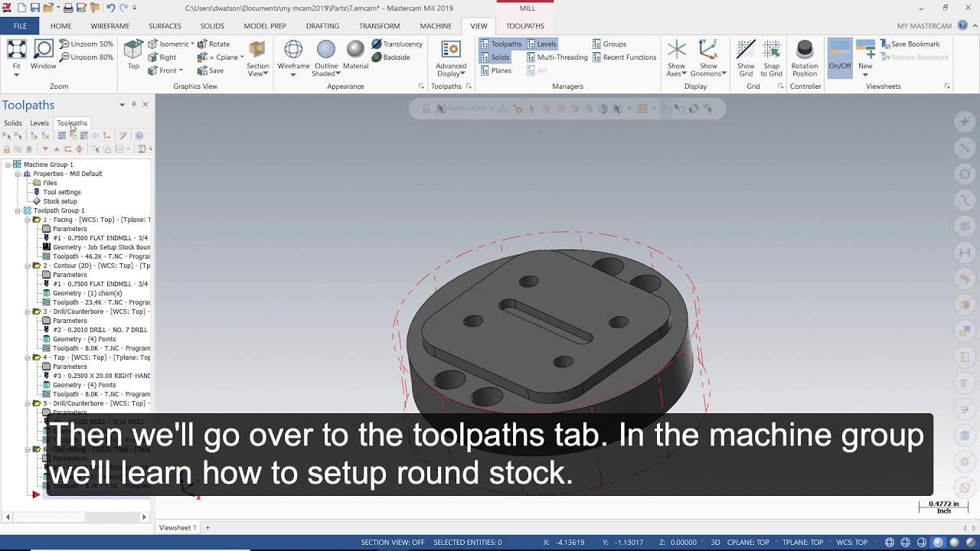Open the FILE tab

(20, 26)
